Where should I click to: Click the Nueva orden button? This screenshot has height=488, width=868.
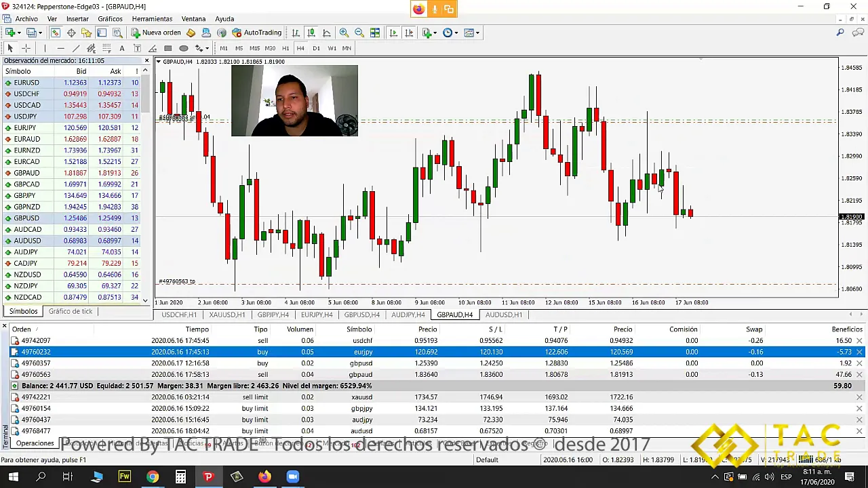[157, 33]
